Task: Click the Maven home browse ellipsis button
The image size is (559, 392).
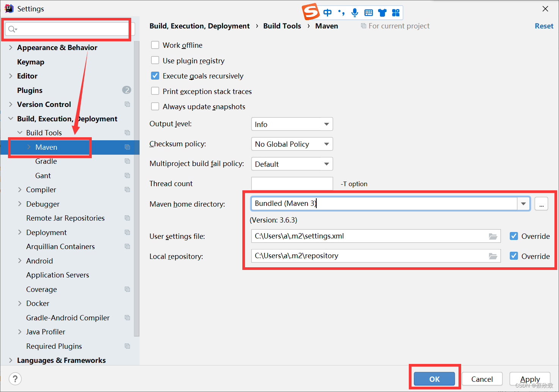Action: point(541,204)
